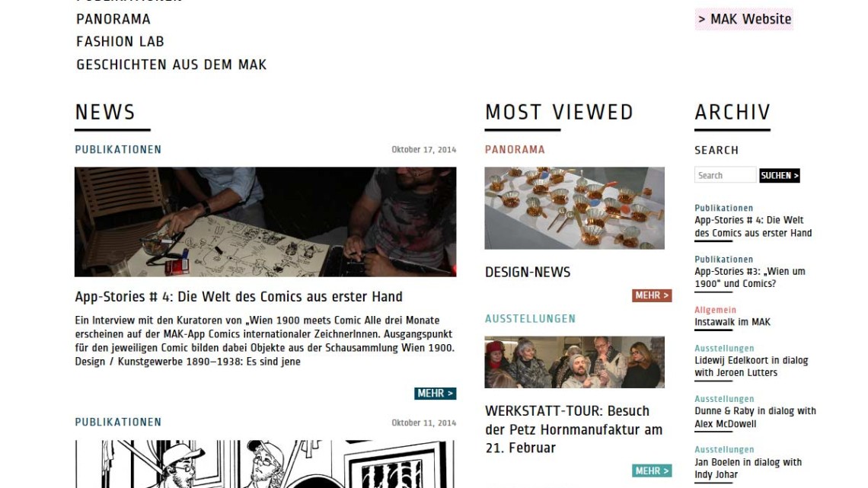Open the WERKSTATT-TOUR group photo thumbnail
868x488 pixels.
[x=575, y=362]
